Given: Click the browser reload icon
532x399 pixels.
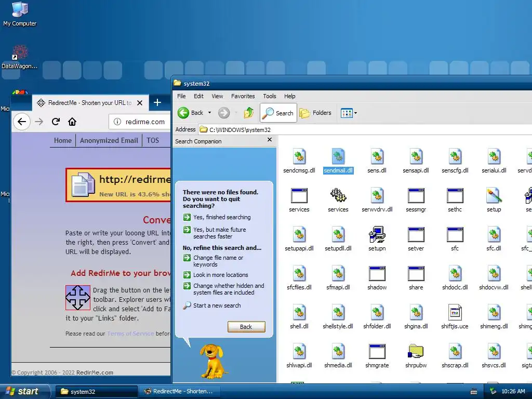Looking at the screenshot, I should tap(56, 122).
